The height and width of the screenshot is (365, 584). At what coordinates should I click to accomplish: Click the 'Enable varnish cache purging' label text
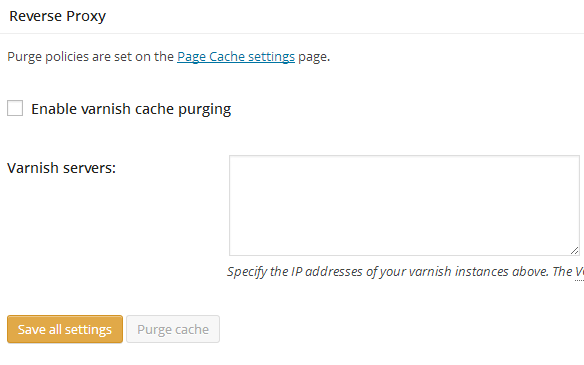pos(131,109)
